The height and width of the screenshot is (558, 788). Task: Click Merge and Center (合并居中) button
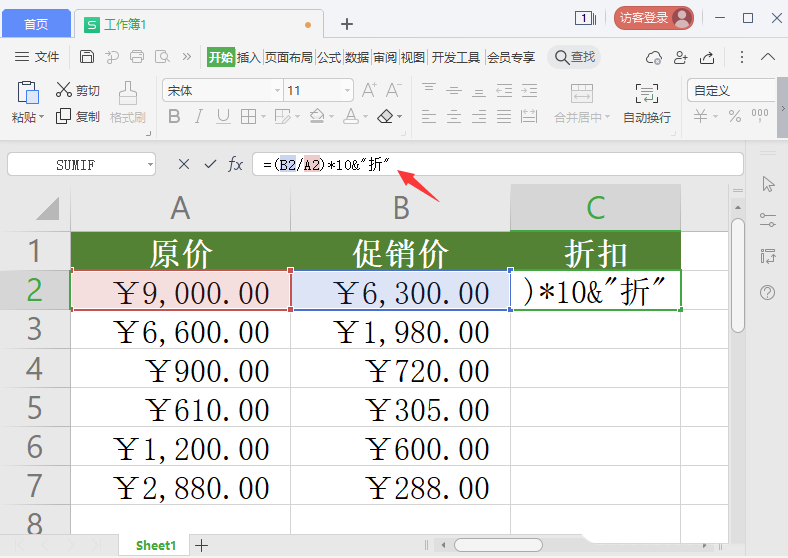coord(582,103)
